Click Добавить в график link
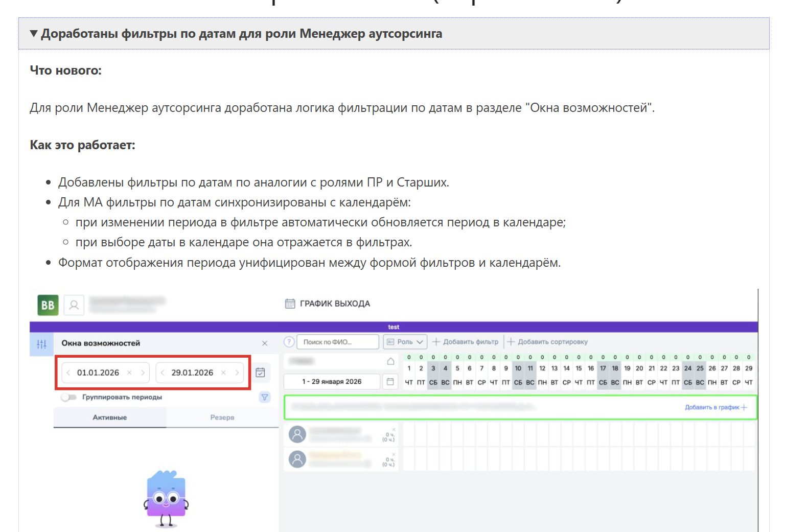The image size is (785, 532). pos(715,407)
